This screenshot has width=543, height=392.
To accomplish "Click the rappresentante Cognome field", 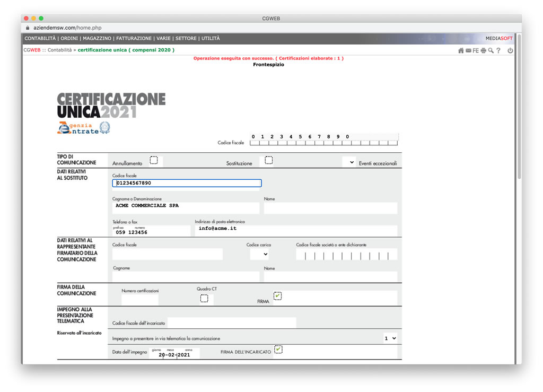I will pyautogui.click(x=186, y=276).
